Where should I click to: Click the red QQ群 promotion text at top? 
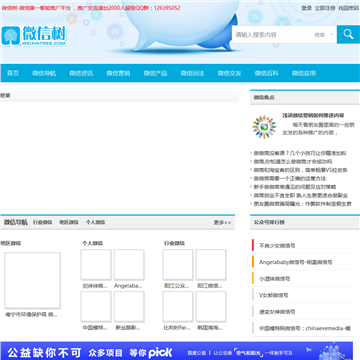(x=91, y=8)
